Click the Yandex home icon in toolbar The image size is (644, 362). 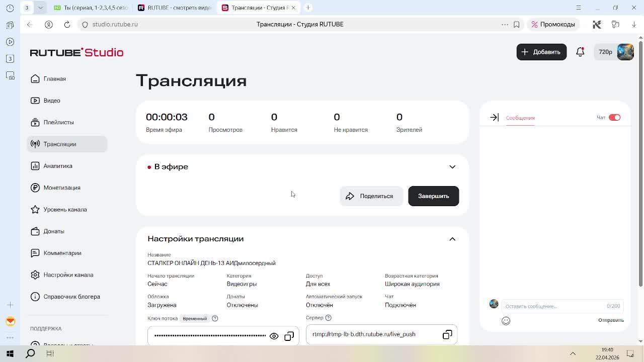[x=49, y=24]
